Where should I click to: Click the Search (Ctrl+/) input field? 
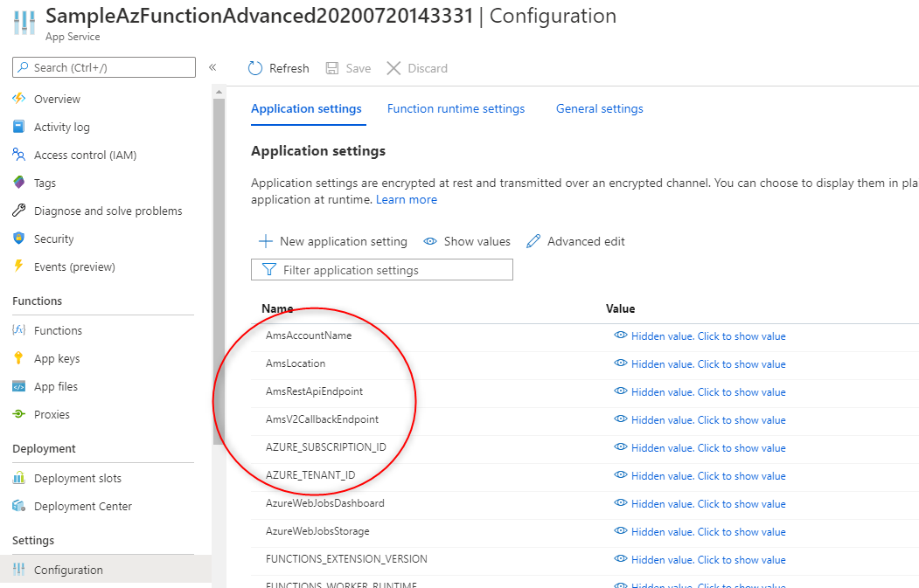point(104,67)
